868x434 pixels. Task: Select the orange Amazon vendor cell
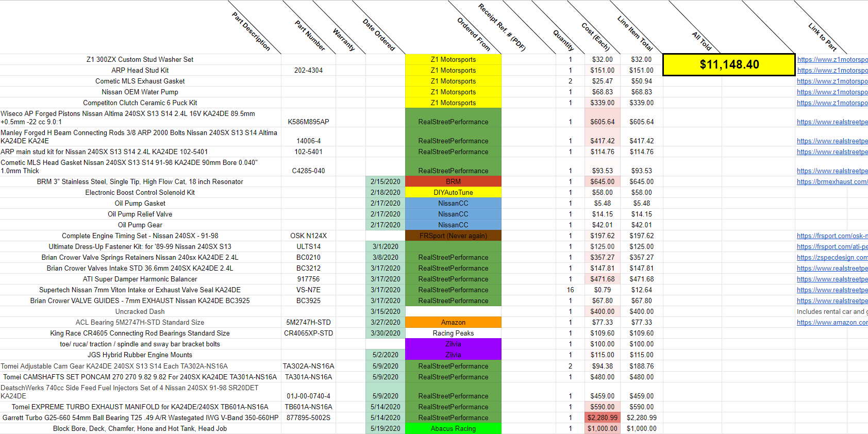[x=453, y=323]
